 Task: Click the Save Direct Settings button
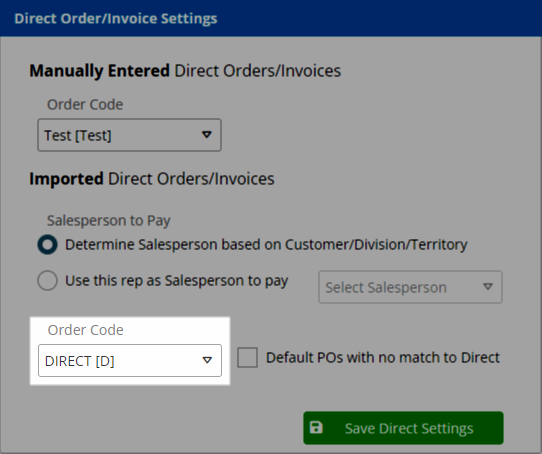pyautogui.click(x=403, y=428)
